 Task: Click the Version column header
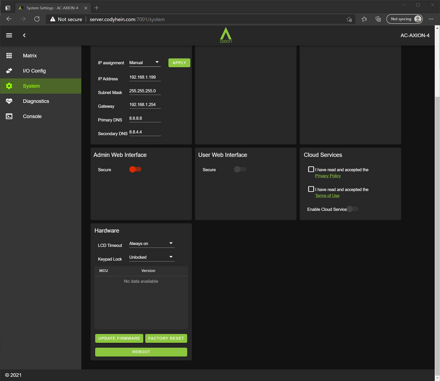[148, 271]
